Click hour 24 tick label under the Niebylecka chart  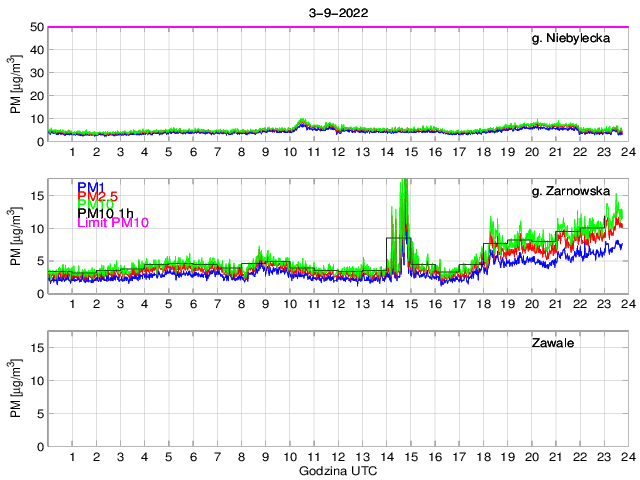627,152
